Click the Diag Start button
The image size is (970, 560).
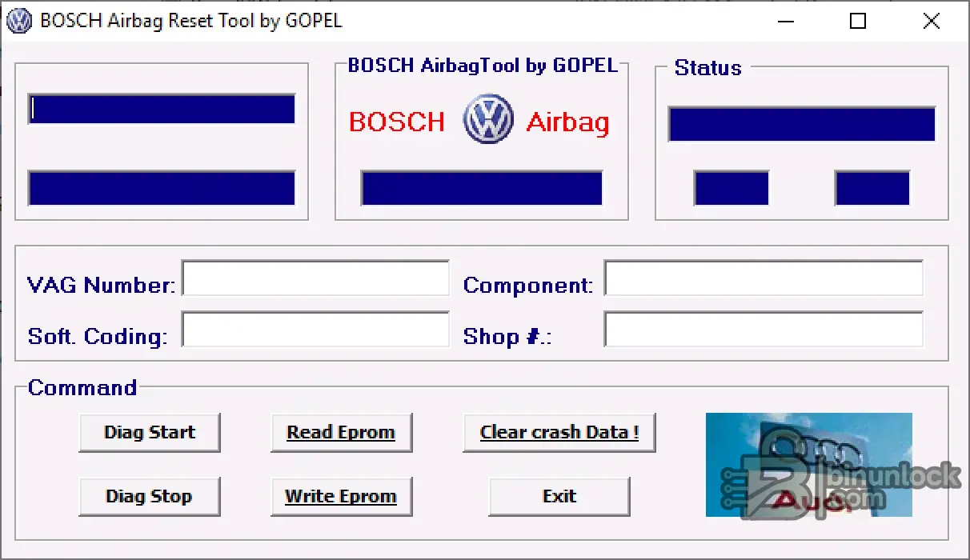[x=150, y=433]
